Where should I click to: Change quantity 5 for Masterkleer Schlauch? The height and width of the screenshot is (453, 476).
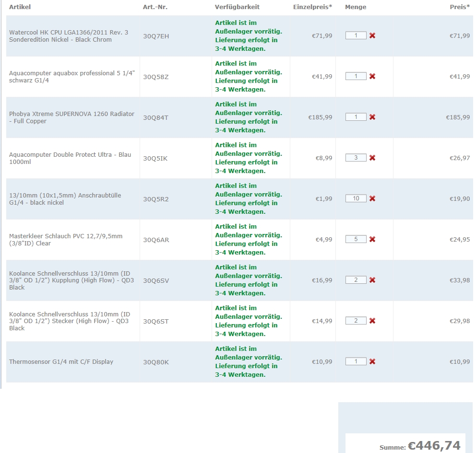coord(356,239)
